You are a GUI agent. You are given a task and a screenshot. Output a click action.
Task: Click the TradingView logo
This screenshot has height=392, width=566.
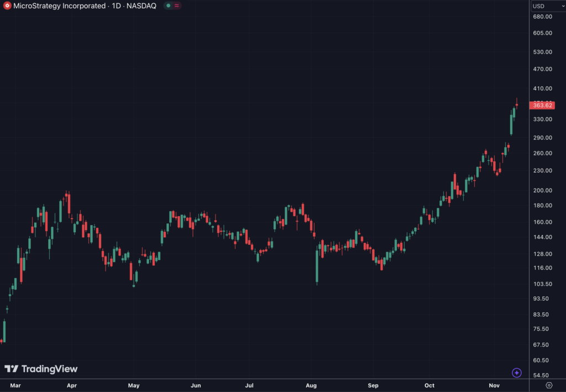click(x=41, y=369)
